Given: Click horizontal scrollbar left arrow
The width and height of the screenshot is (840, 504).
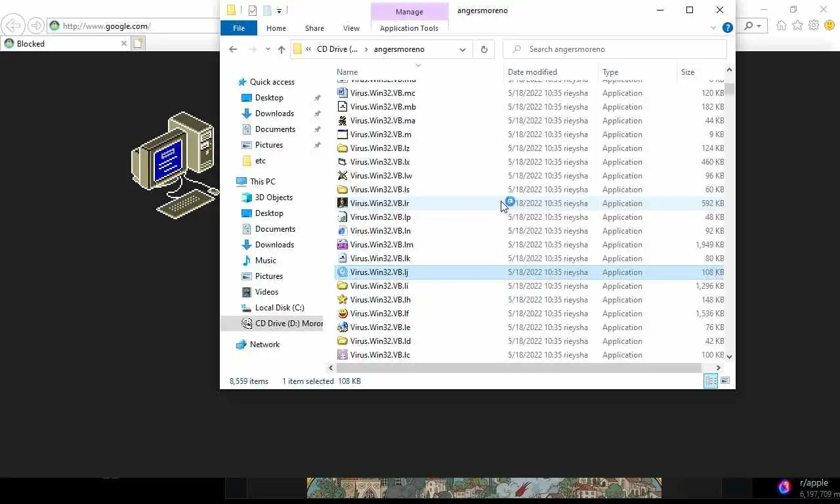Looking at the screenshot, I should [x=331, y=368].
